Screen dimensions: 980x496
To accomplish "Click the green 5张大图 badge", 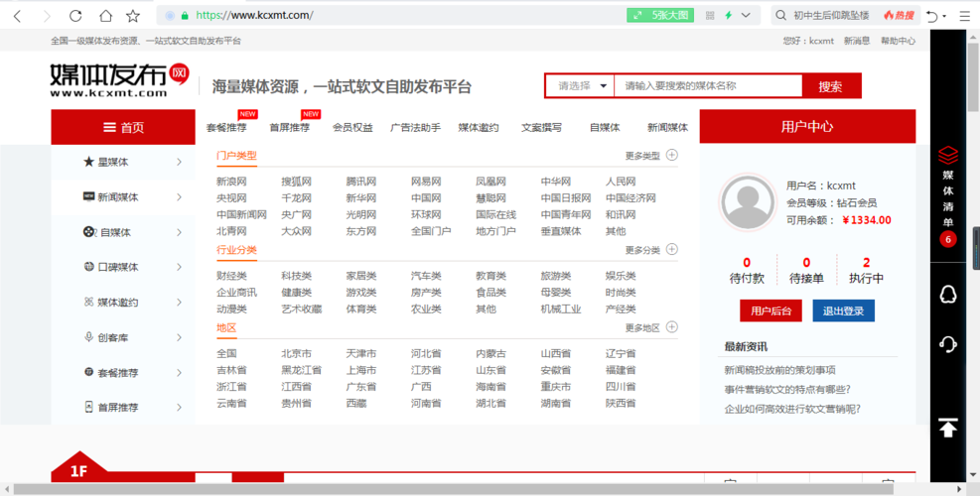I will [660, 15].
